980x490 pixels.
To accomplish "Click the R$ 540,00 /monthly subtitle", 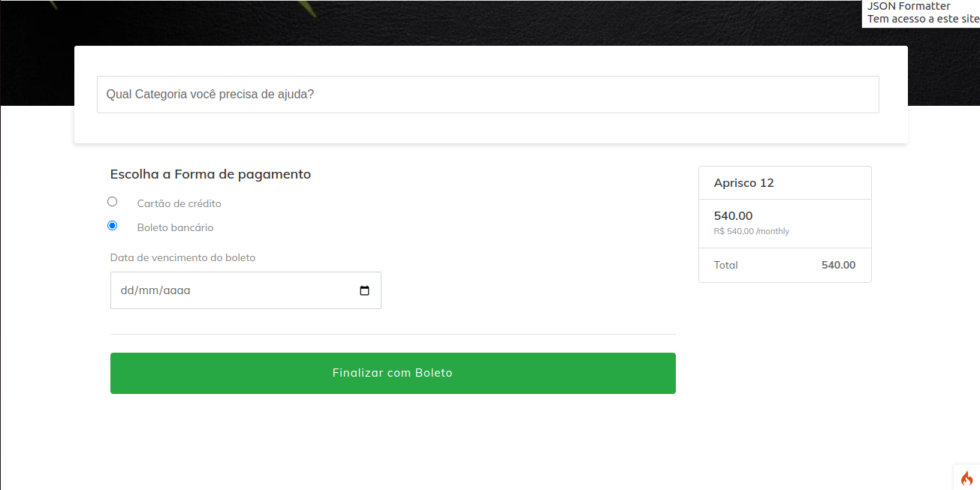I will 751,231.
